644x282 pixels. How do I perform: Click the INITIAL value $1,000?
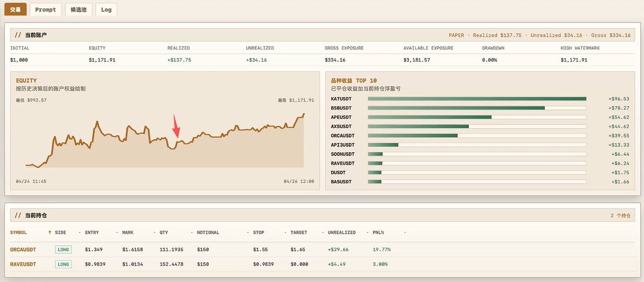pyautogui.click(x=19, y=60)
